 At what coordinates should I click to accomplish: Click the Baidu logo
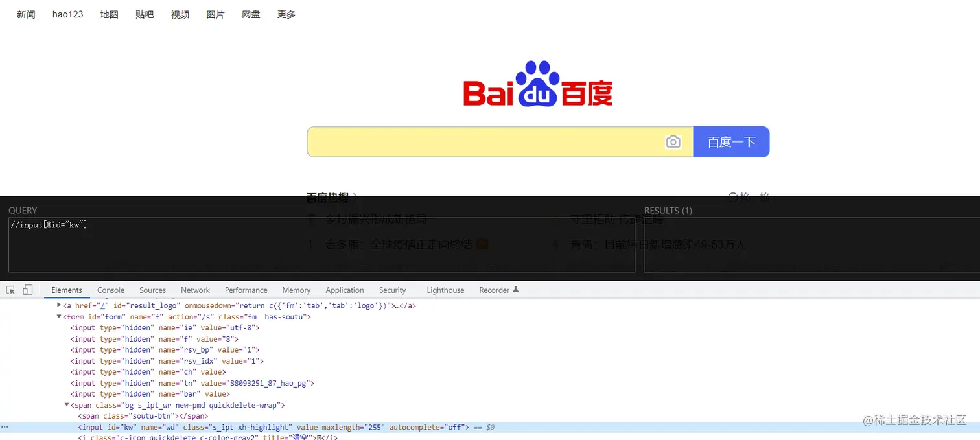pyautogui.click(x=538, y=84)
